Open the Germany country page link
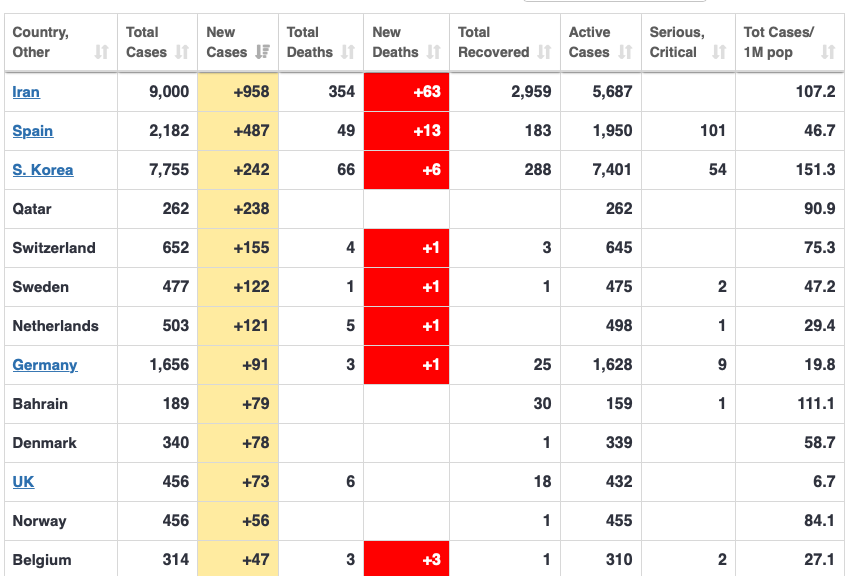The image size is (857, 576). 45,365
